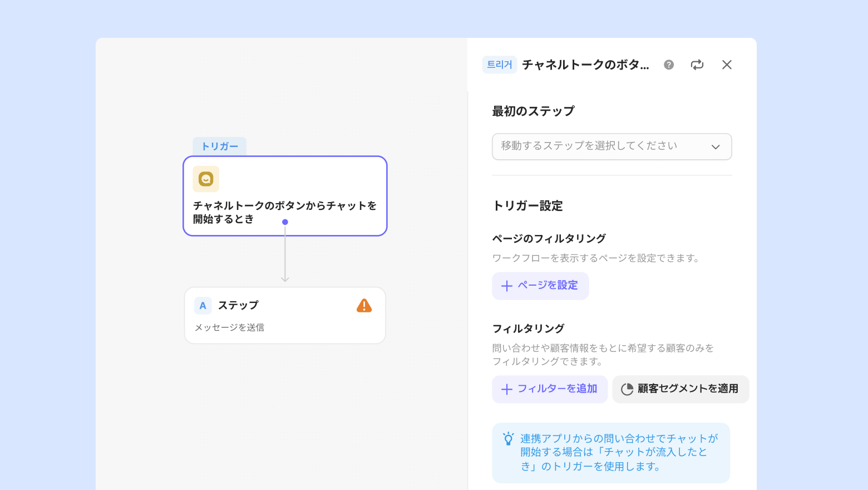Image resolution: width=868 pixels, height=490 pixels.
Task: Expand the 最初のステップ chevron arrow
Action: (x=716, y=147)
